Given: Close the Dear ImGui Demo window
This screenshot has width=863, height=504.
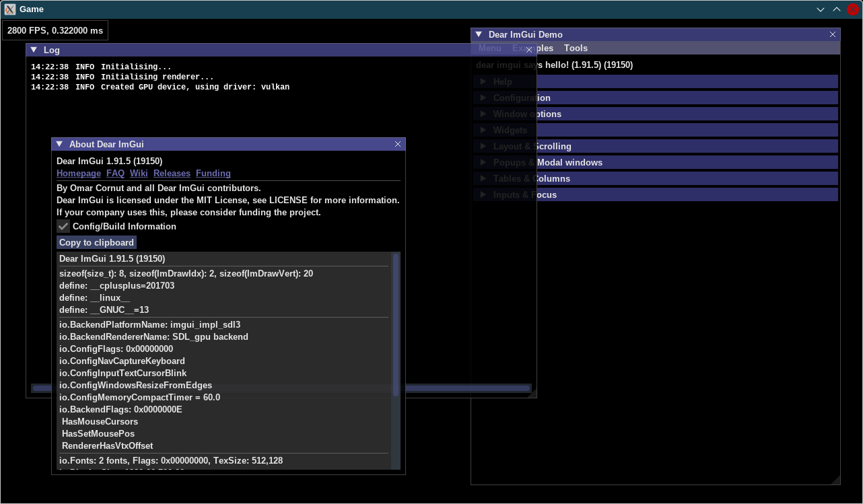Looking at the screenshot, I should 833,34.
